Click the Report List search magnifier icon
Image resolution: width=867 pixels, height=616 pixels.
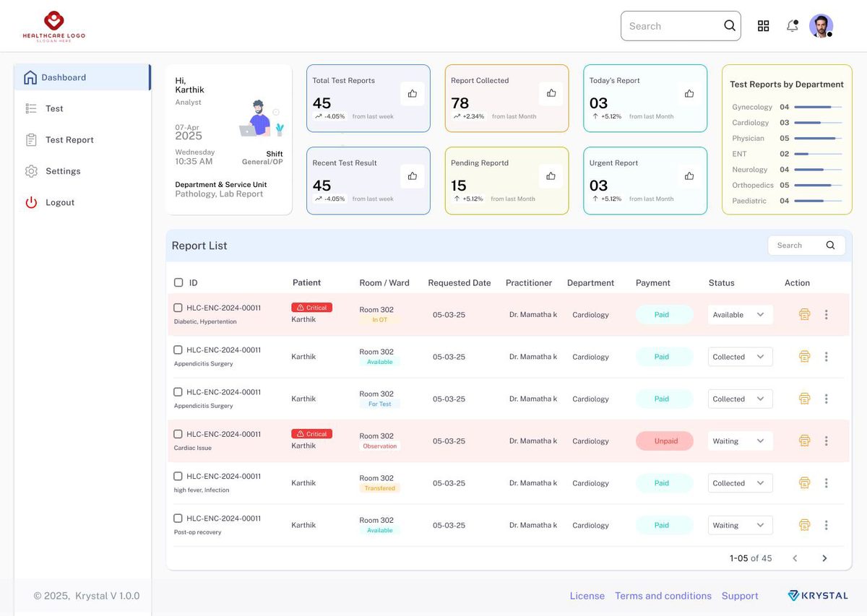click(x=830, y=246)
